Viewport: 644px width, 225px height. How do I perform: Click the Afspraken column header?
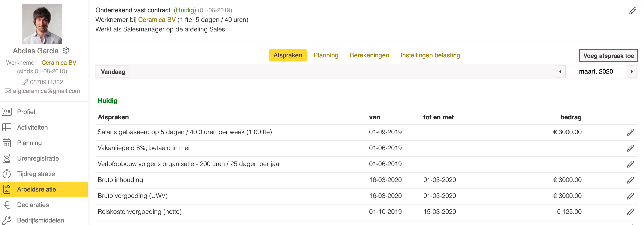(113, 117)
